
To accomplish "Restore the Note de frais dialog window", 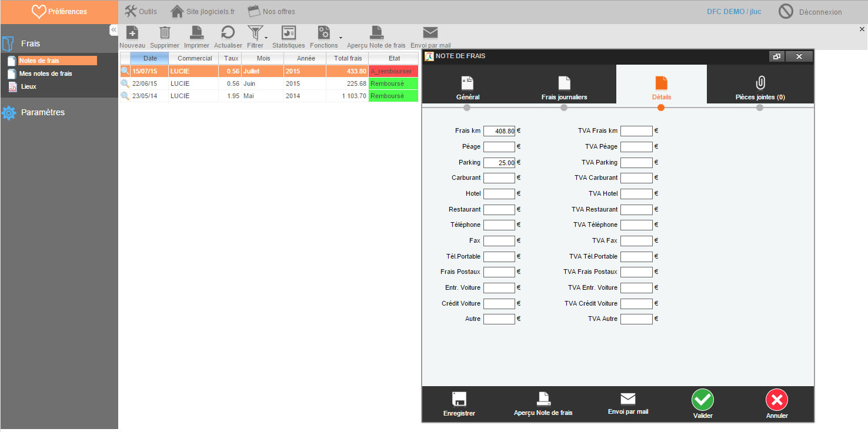I will pos(777,56).
